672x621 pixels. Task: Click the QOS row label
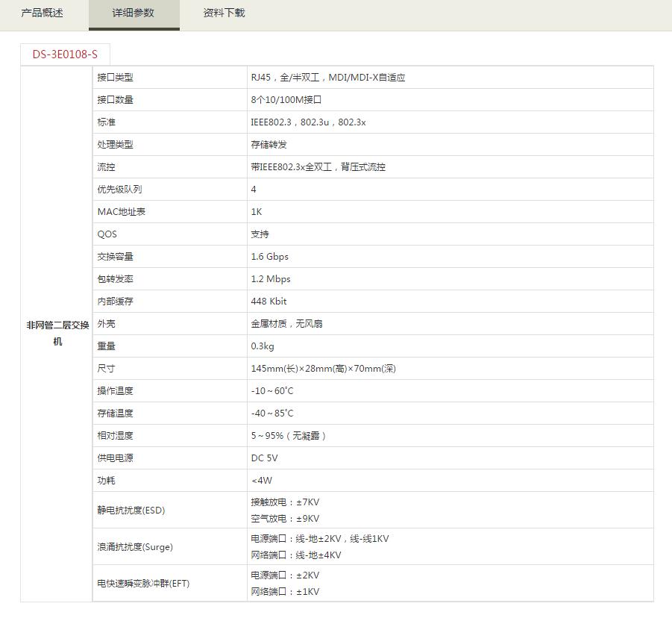107,234
